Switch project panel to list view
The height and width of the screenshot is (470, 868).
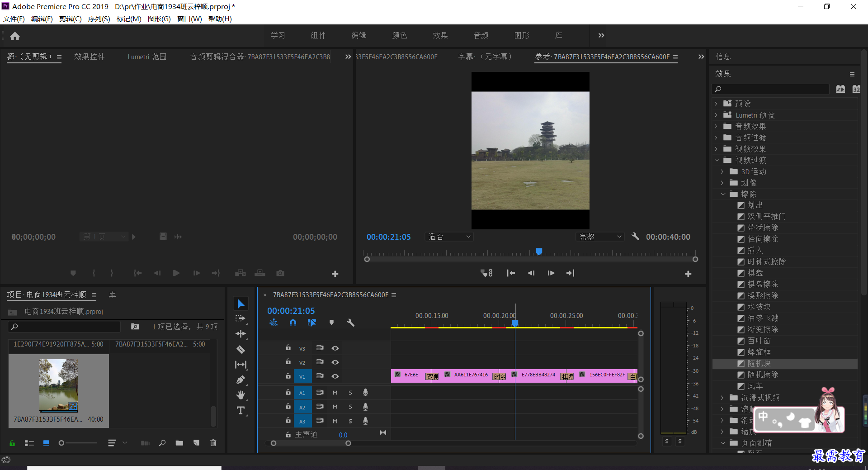[29, 443]
